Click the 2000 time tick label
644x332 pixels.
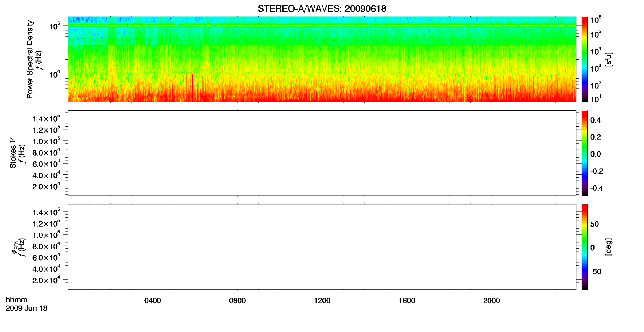(492, 301)
